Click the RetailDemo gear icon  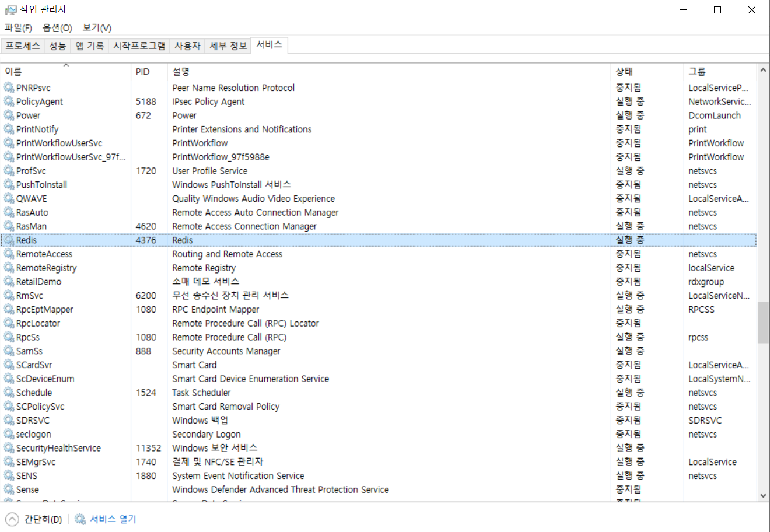pos(9,282)
